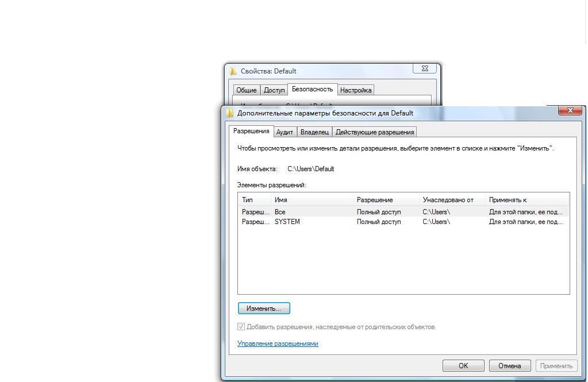Confirm the dialog with OK
This screenshot has width=588, height=382.
(463, 365)
